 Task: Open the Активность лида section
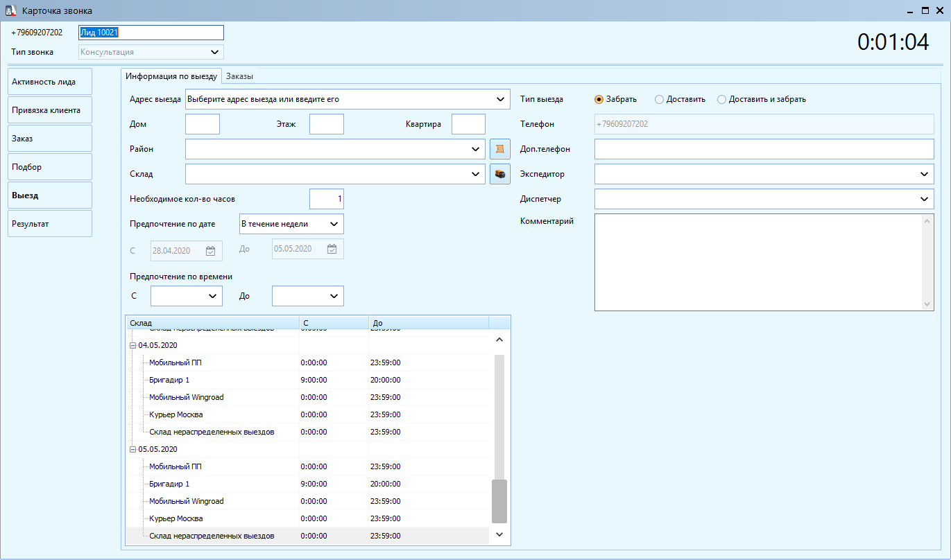[50, 82]
